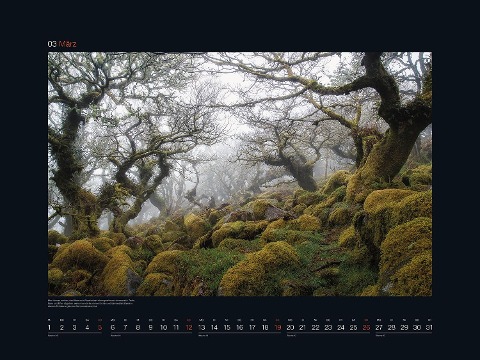Select date 29 on the calendar strip
Screen dimensions: 480x360
click(x=404, y=327)
